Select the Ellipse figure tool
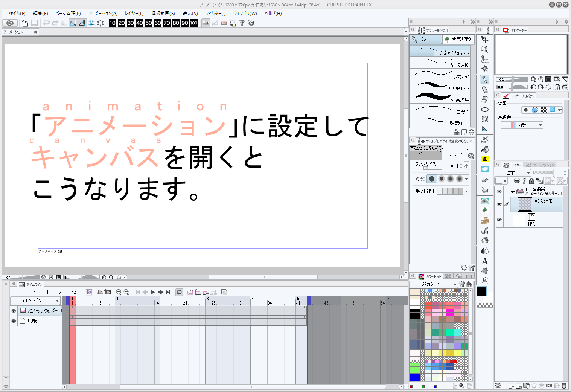571x392 pixels. (485, 110)
